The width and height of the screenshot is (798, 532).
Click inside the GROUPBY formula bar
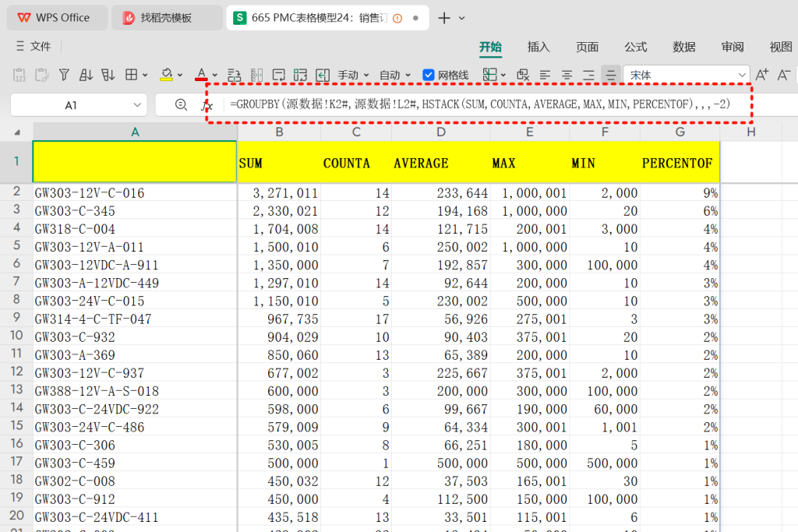point(480,104)
